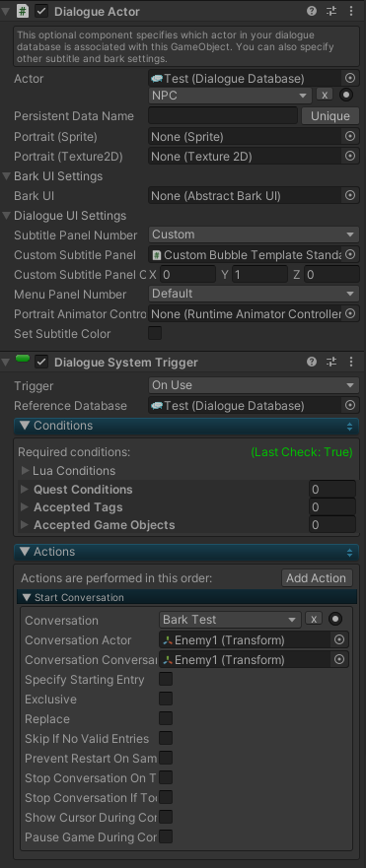Open help for Dialogue System Trigger
Image resolution: width=366 pixels, height=868 pixels.
click(312, 362)
